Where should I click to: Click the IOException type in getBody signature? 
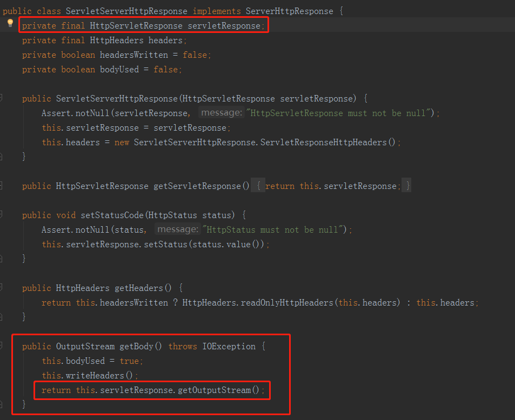(229, 347)
